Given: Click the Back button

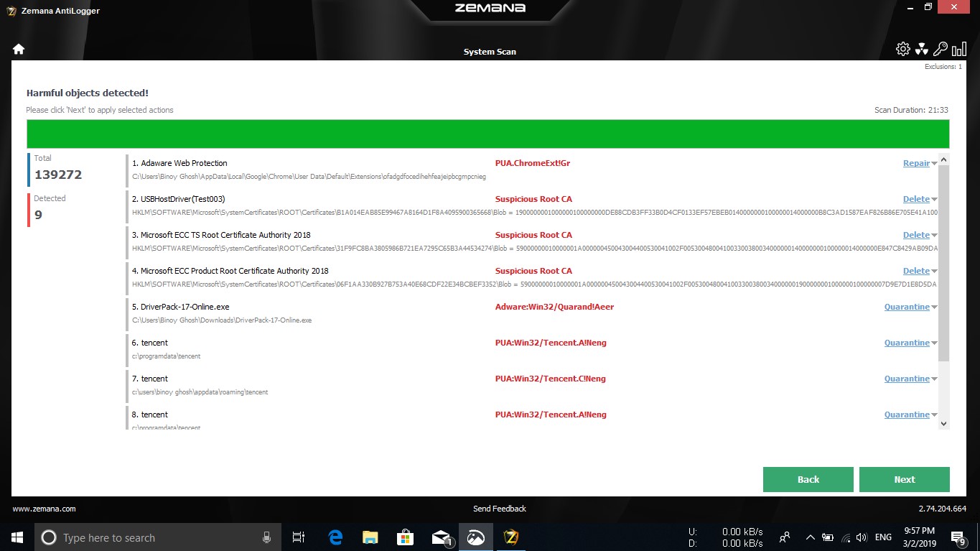Looking at the screenshot, I should (808, 479).
